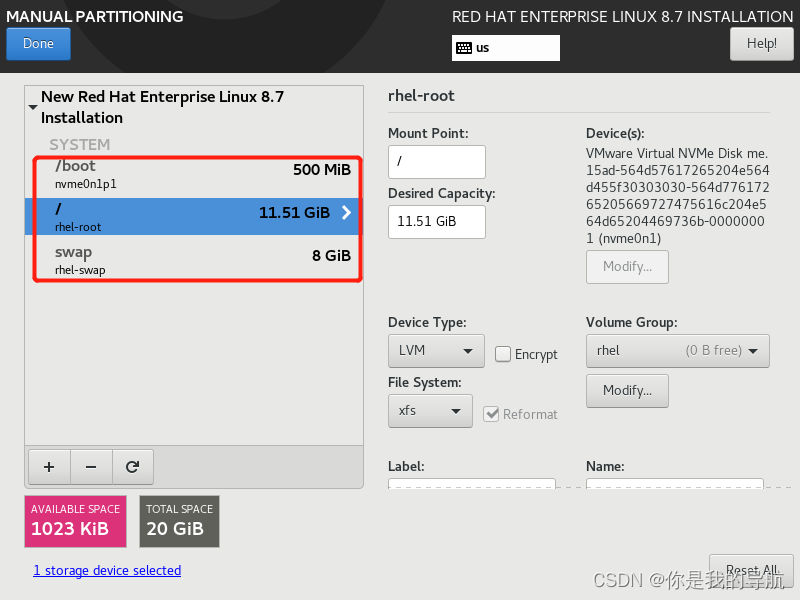Click the chevron arrow on the rhel-root row

[346, 212]
